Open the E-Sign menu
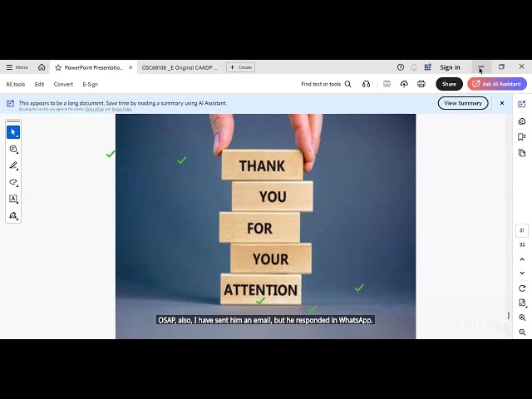The image size is (532, 399). point(91,84)
